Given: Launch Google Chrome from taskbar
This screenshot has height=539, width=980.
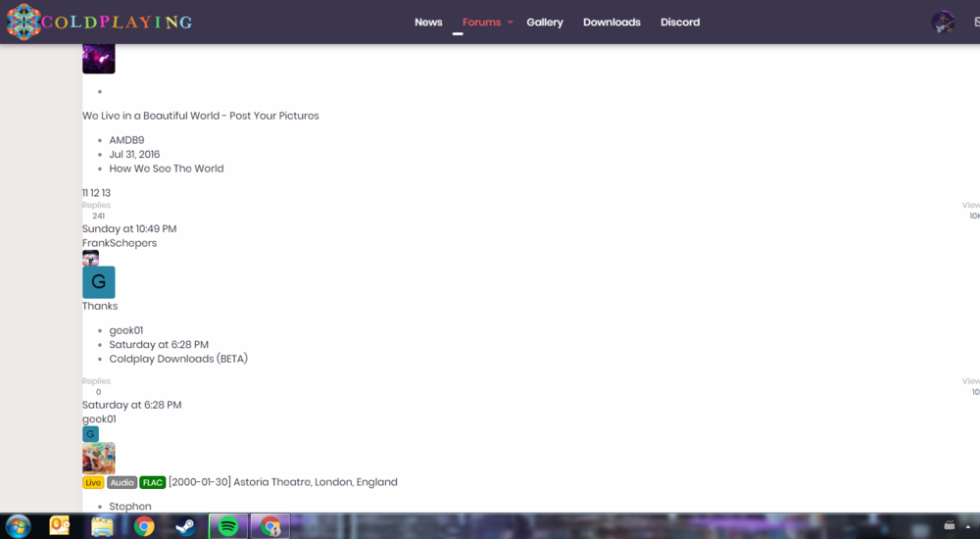Looking at the screenshot, I should [144, 526].
